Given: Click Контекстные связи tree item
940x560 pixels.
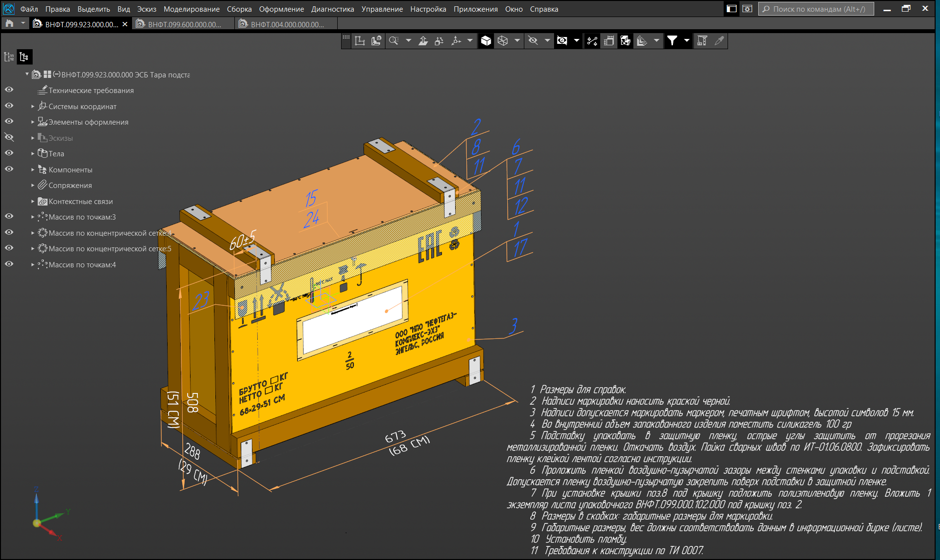Looking at the screenshot, I should pos(80,202).
